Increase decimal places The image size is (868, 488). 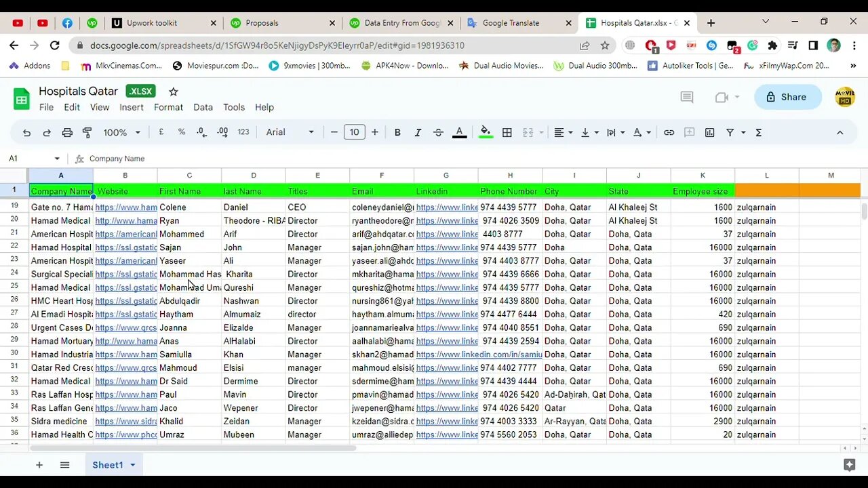pos(222,132)
